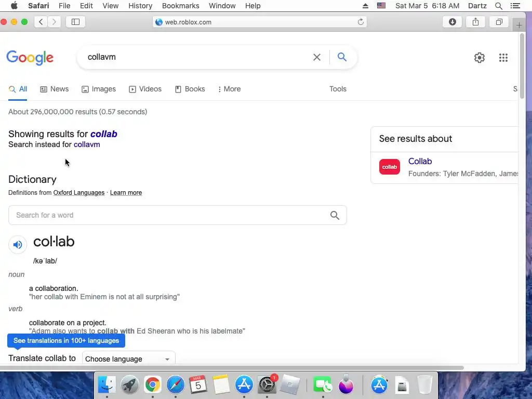This screenshot has width=532, height=399.
Task: Open the Edit menu
Action: coord(87,6)
